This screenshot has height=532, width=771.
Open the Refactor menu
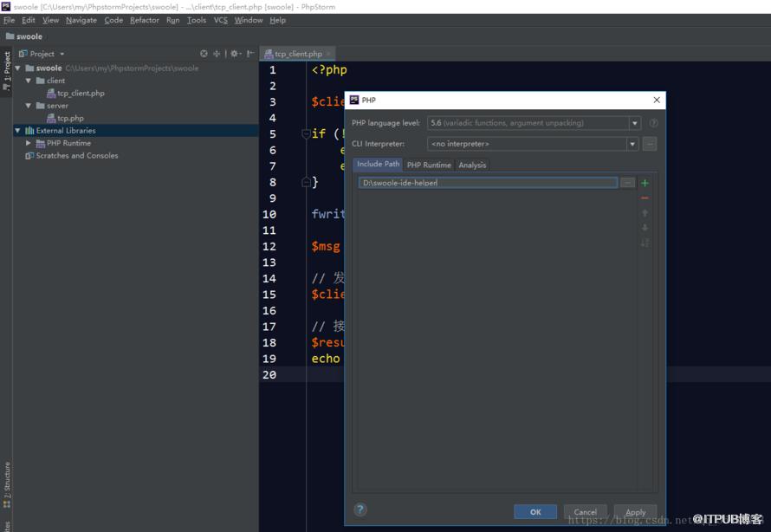145,20
